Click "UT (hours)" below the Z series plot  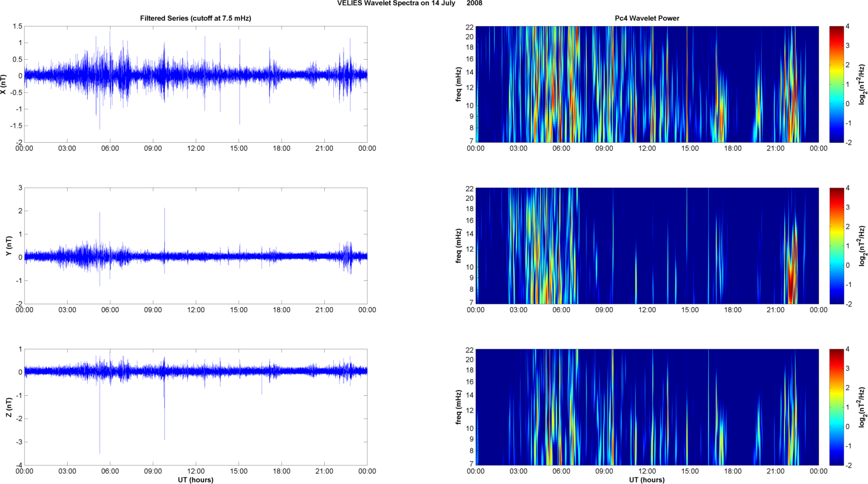196,480
